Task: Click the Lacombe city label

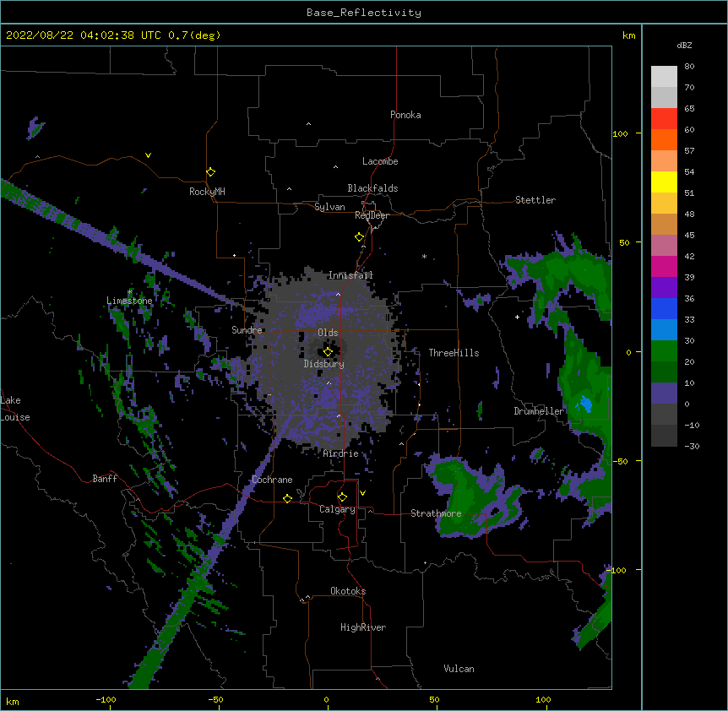Action: click(x=380, y=161)
